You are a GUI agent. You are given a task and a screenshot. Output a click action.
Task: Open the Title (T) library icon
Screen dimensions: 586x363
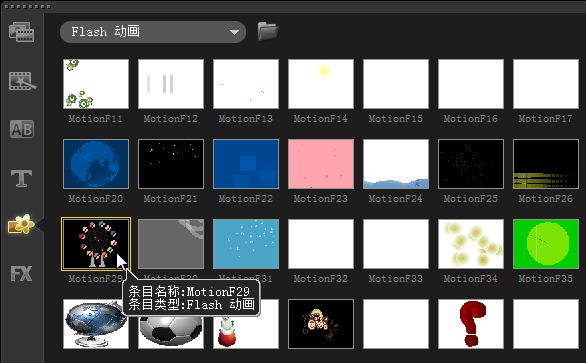(x=21, y=178)
